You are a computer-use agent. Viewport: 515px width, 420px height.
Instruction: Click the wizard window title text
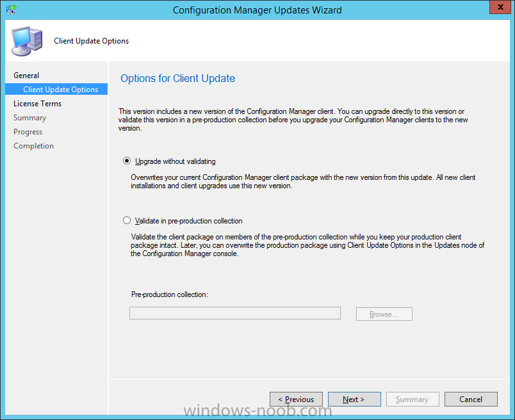point(257,10)
